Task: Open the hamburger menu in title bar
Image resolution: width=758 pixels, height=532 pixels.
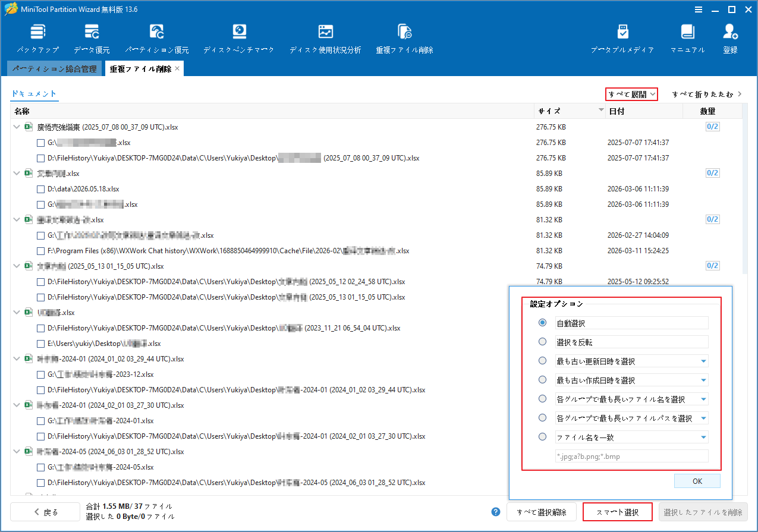Action: tap(699, 10)
